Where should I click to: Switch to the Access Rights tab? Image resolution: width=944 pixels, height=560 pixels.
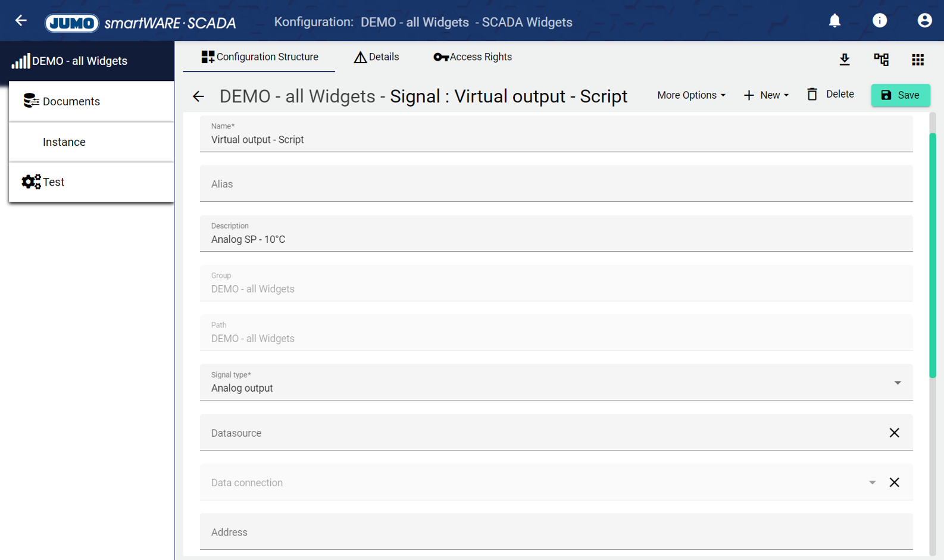pyautogui.click(x=473, y=57)
